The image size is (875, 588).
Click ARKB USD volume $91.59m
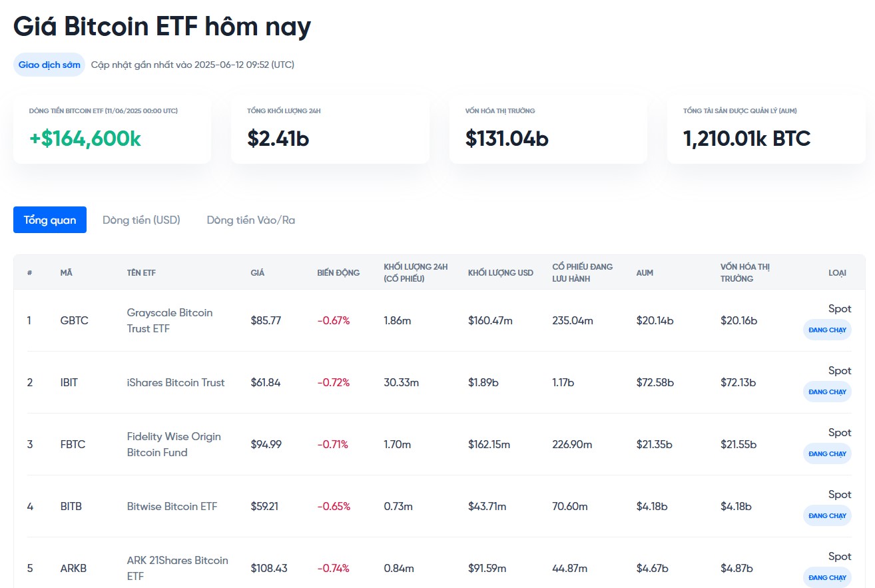[487, 568]
